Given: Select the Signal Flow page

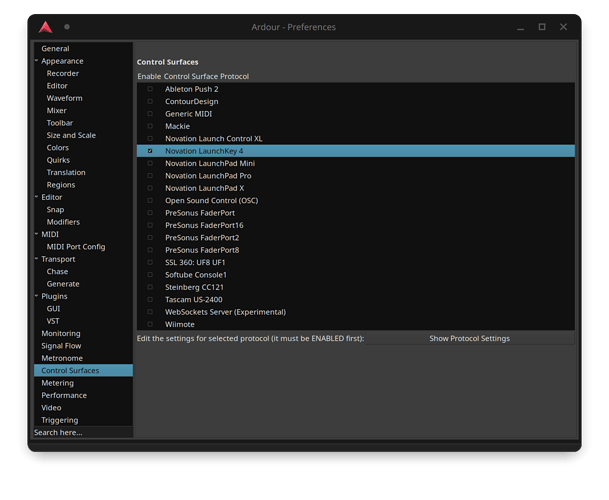Looking at the screenshot, I should [x=62, y=346].
